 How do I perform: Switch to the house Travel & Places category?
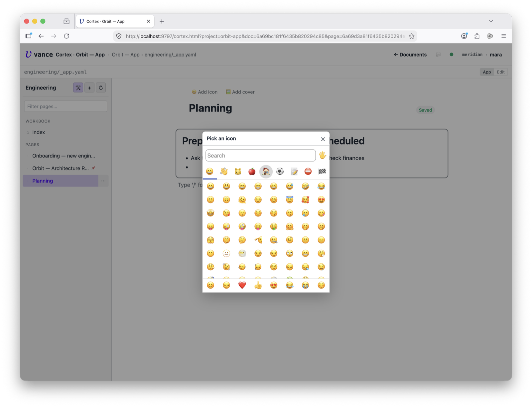pos(266,172)
